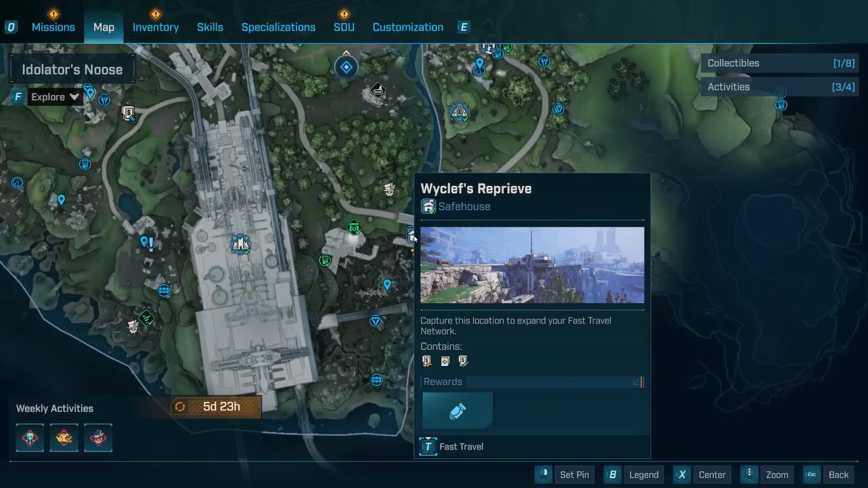Click the dark drill-site marker up north

(x=377, y=90)
